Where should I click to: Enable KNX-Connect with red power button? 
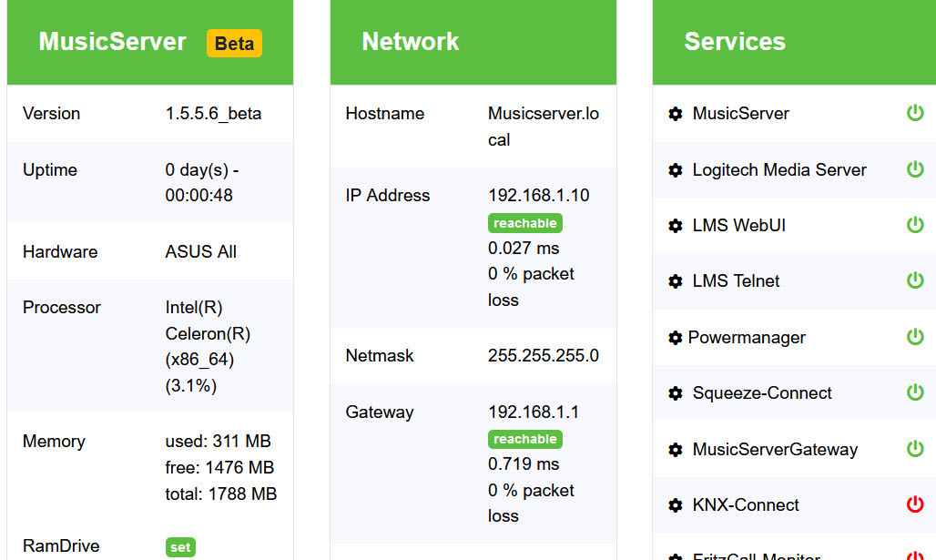click(915, 504)
